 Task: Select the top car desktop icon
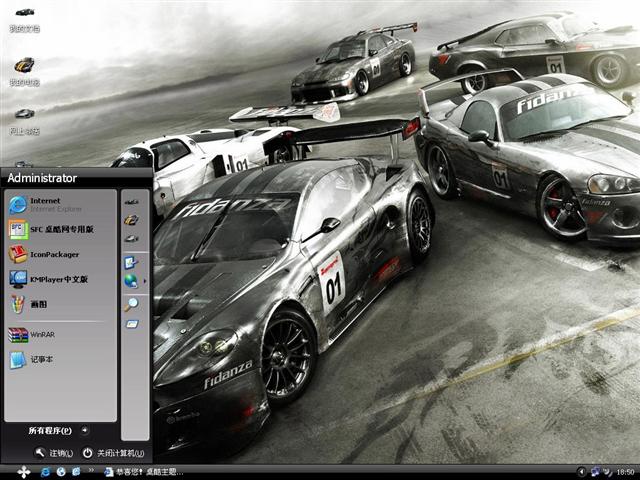tap(24, 20)
